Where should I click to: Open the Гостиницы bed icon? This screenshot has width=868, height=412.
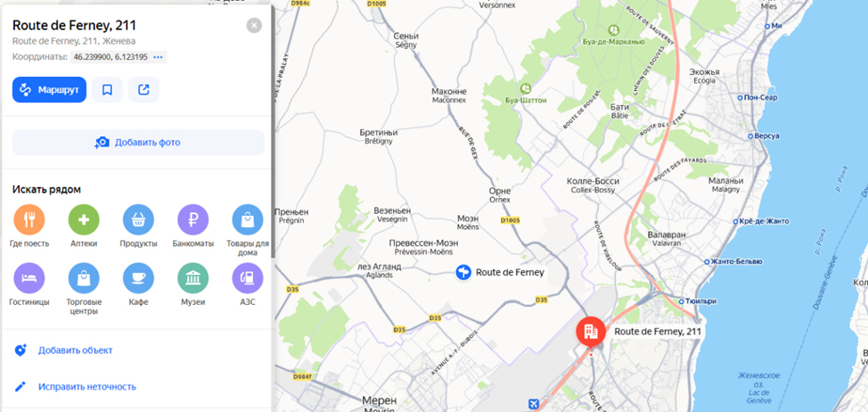(x=29, y=278)
